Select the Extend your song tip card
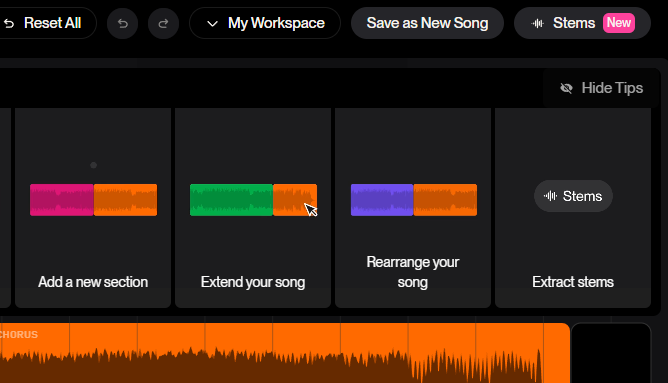The height and width of the screenshot is (383, 668). (x=253, y=207)
